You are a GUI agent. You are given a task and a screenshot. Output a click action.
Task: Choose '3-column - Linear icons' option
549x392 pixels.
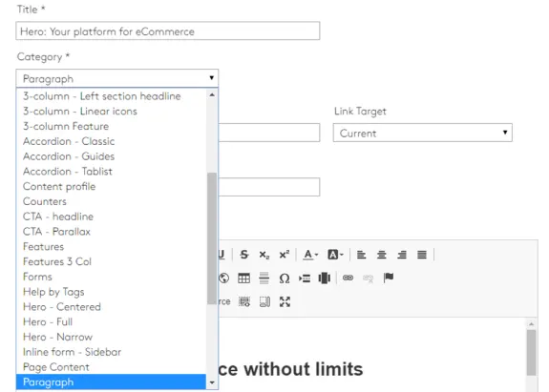click(x=112, y=112)
